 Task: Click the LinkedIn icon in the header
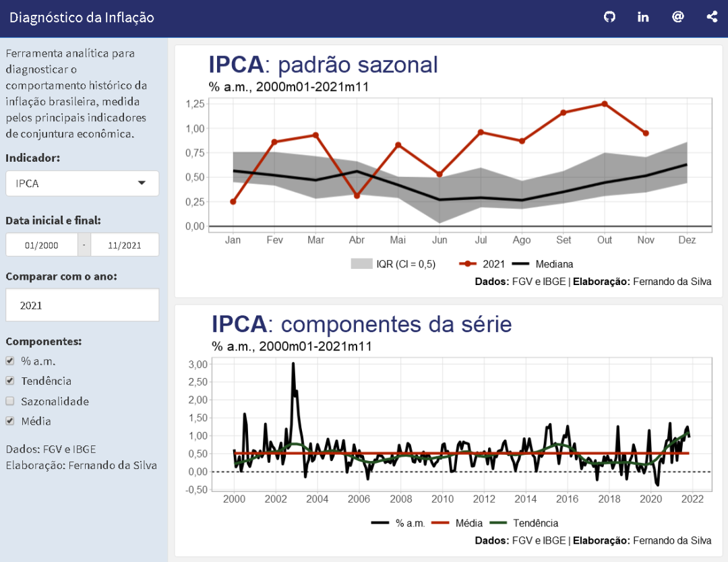(643, 17)
